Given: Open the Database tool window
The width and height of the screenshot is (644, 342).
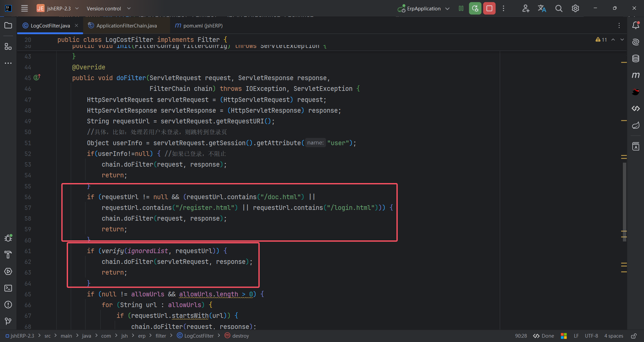Looking at the screenshot, I should (636, 58).
